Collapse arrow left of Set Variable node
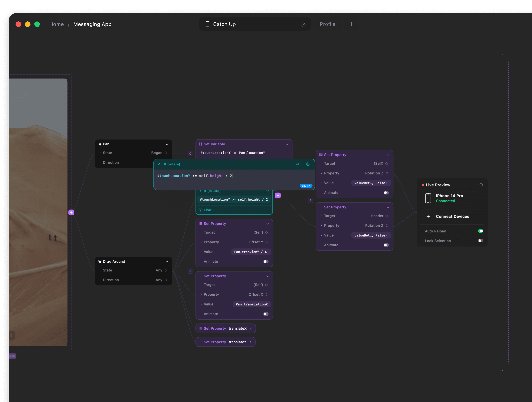 click(x=190, y=154)
